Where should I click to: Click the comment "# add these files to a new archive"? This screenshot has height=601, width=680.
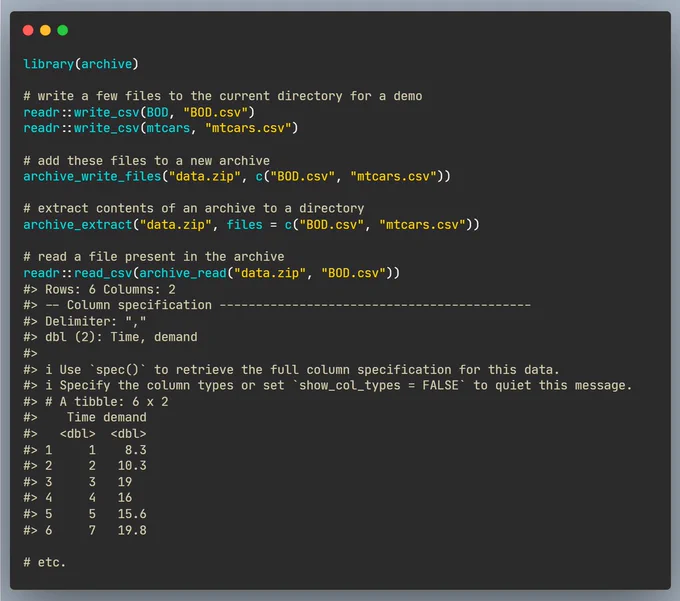[x=147, y=161]
